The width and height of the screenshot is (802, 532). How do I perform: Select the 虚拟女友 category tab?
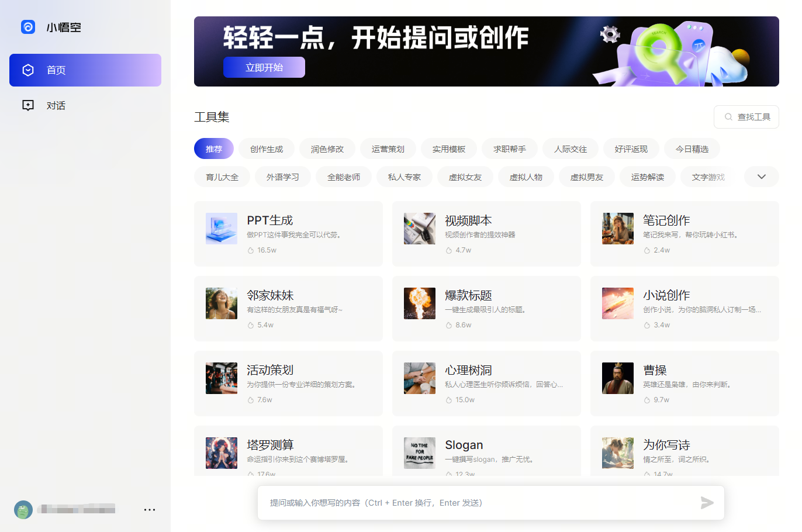coord(465,177)
